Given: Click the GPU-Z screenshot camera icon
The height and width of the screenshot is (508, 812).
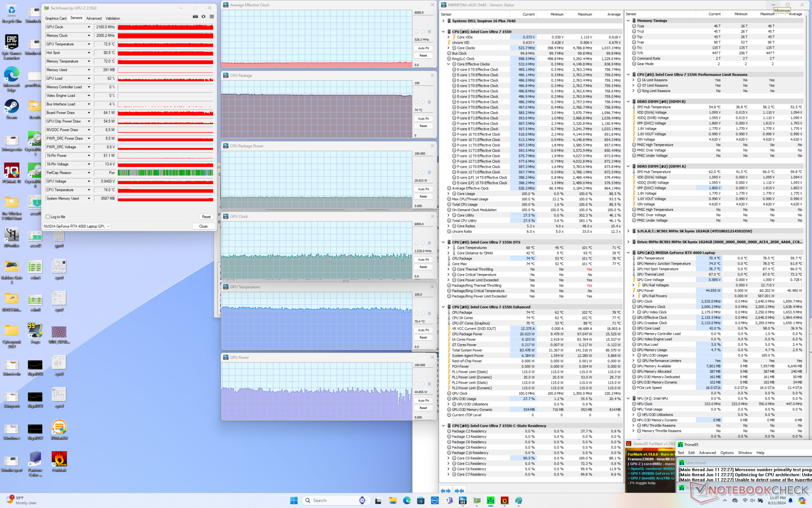Looking at the screenshot, I should coord(195,17).
